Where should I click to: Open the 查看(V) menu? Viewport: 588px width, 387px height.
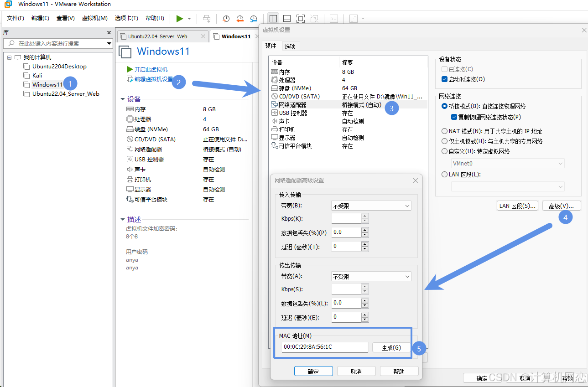coord(66,18)
